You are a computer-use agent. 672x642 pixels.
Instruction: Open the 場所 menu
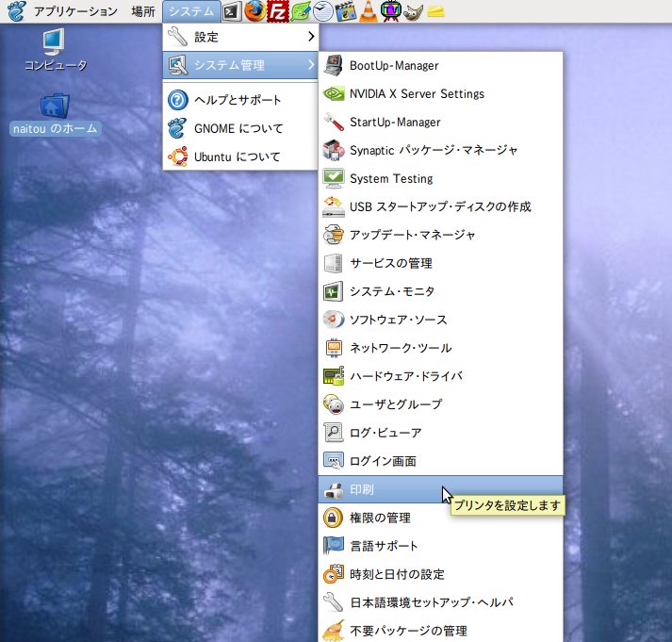[143, 11]
